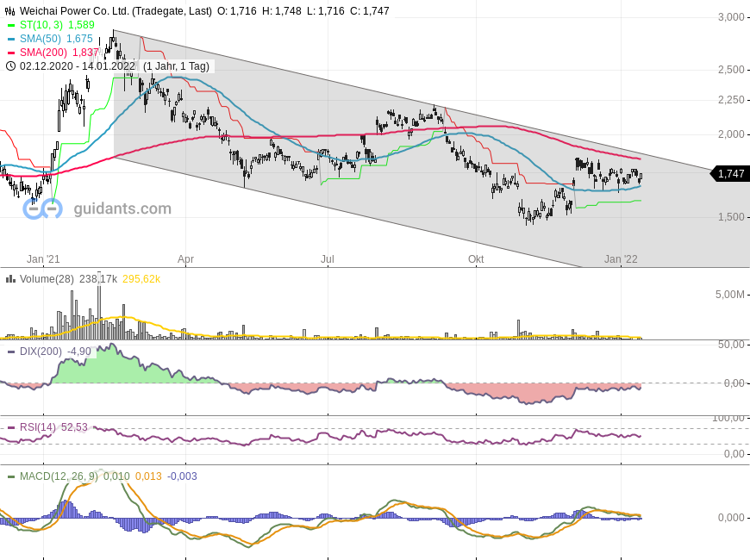Click the green MACD value 0,010
Screen dimensions: 750x560
(x=116, y=476)
